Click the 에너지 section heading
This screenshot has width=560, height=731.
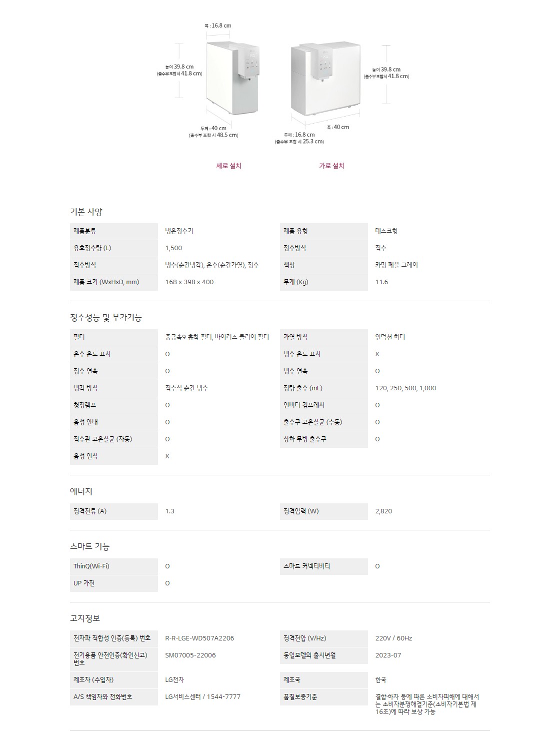point(81,491)
